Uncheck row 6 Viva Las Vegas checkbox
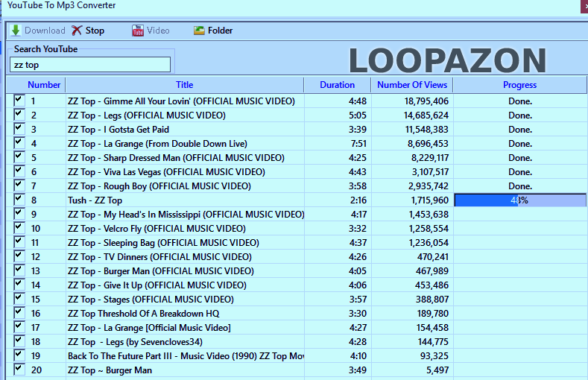588x380 pixels. tap(19, 171)
